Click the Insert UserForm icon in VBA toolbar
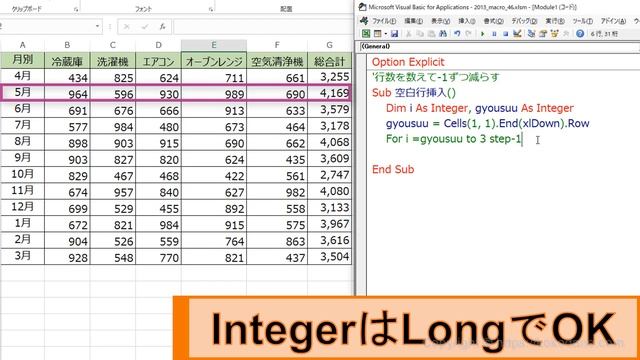The image size is (640, 360). click(378, 33)
